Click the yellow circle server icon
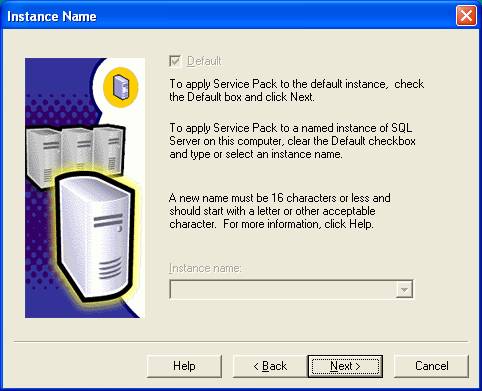Image resolution: width=482 pixels, height=391 pixels. pyautogui.click(x=121, y=87)
